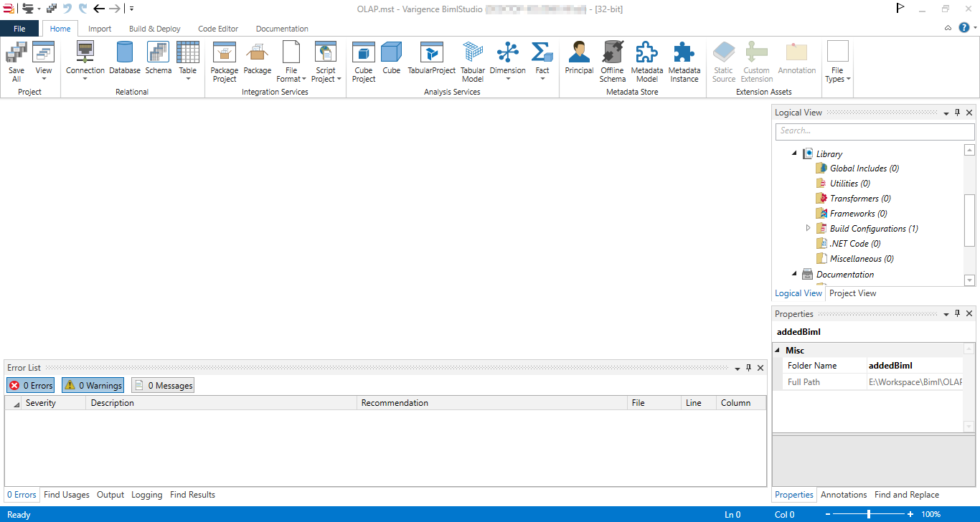Switch to the Import ribbon tab

pos(100,29)
